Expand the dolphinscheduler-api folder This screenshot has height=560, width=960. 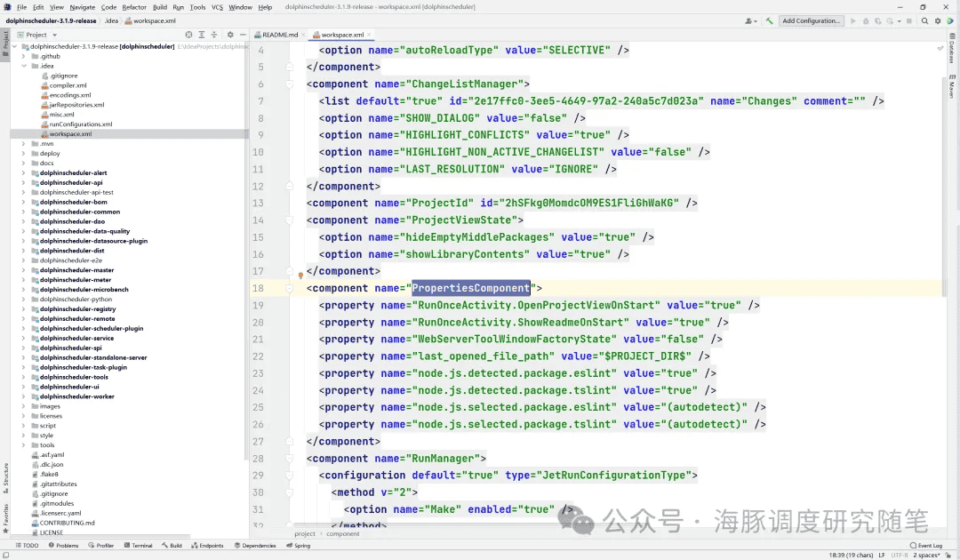tap(23, 182)
